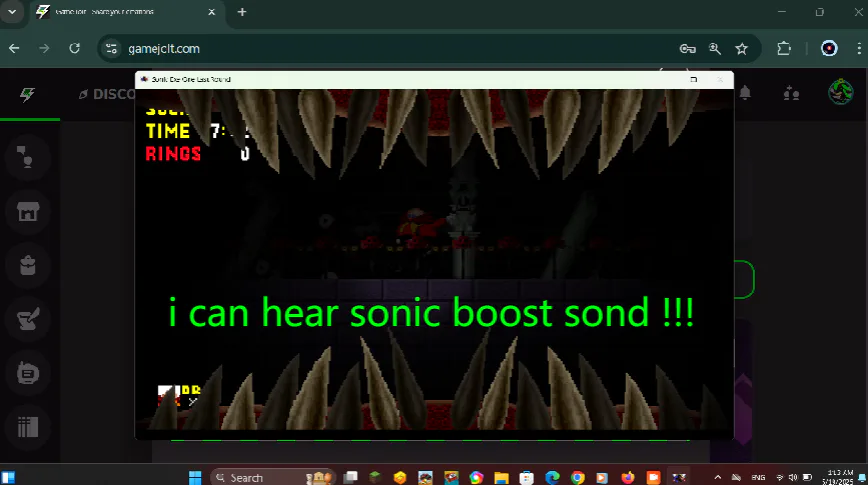Open File Explorer from the taskbar

tap(502, 477)
